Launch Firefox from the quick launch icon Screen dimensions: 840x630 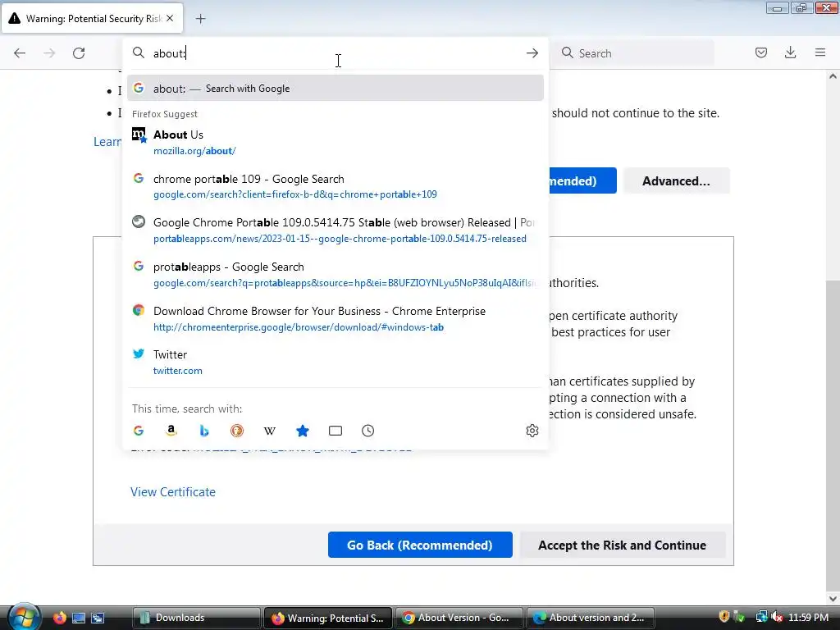(59, 618)
